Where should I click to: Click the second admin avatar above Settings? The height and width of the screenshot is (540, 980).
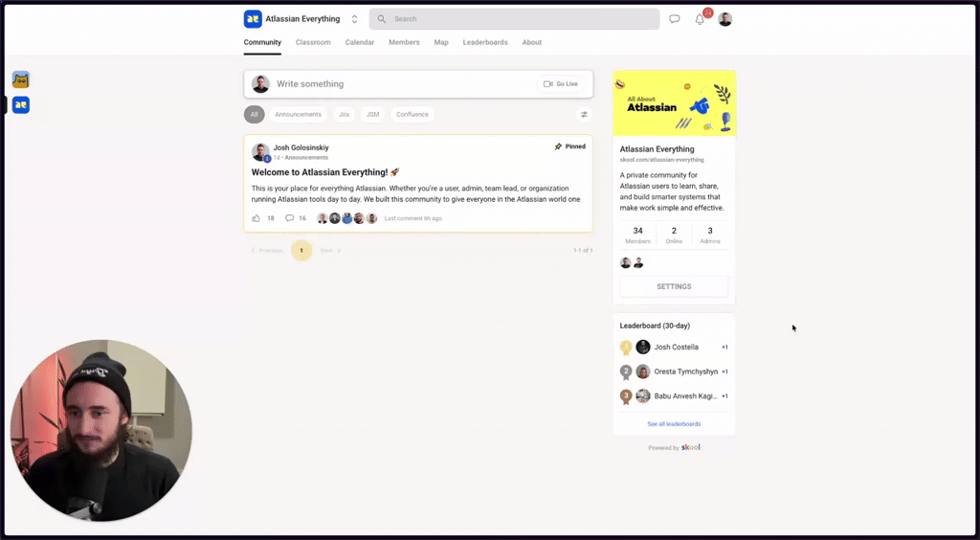638,263
